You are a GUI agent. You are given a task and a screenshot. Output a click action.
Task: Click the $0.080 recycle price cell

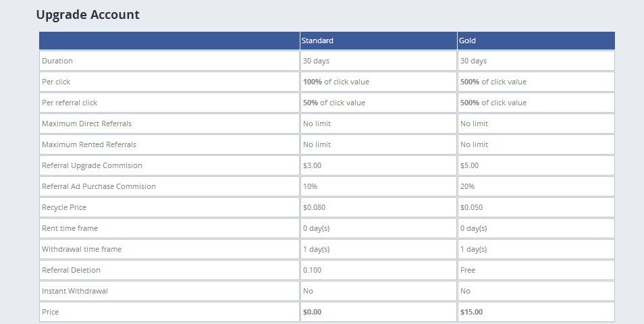314,207
